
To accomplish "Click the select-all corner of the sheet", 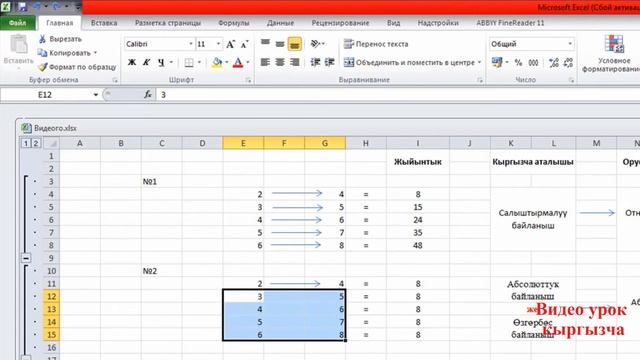I will (x=52, y=143).
